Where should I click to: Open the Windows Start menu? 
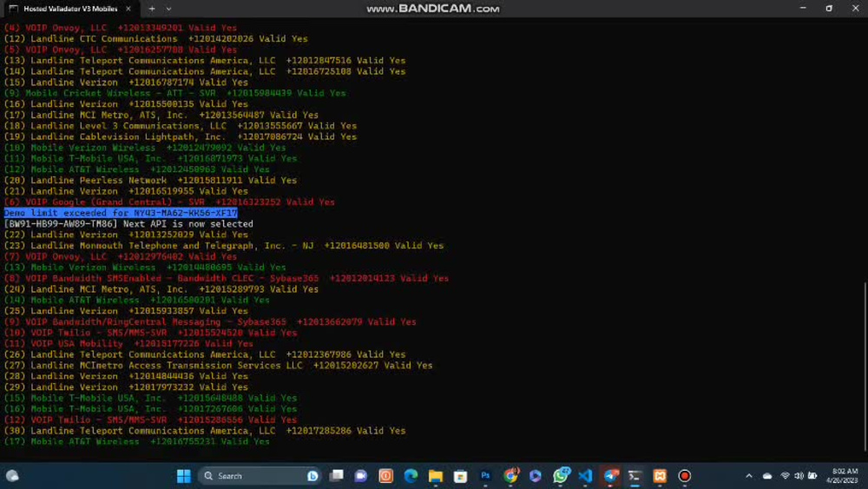click(184, 476)
